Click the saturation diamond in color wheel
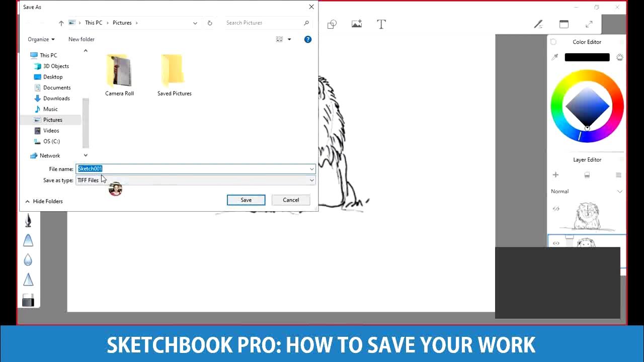 click(x=587, y=106)
